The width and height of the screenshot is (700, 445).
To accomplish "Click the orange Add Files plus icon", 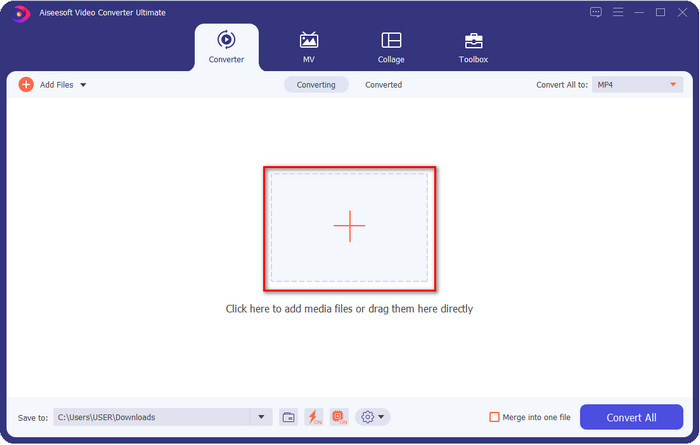I will point(26,85).
